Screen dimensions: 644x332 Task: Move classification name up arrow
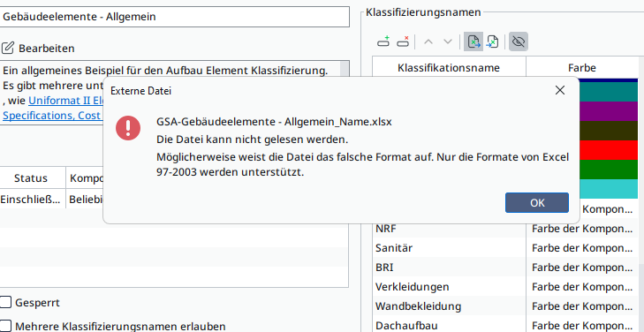428,41
